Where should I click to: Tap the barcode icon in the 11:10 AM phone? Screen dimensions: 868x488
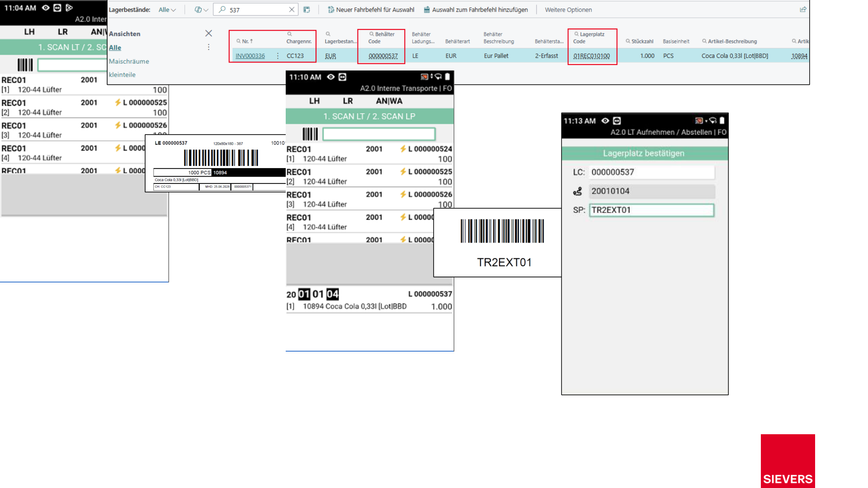coord(310,134)
